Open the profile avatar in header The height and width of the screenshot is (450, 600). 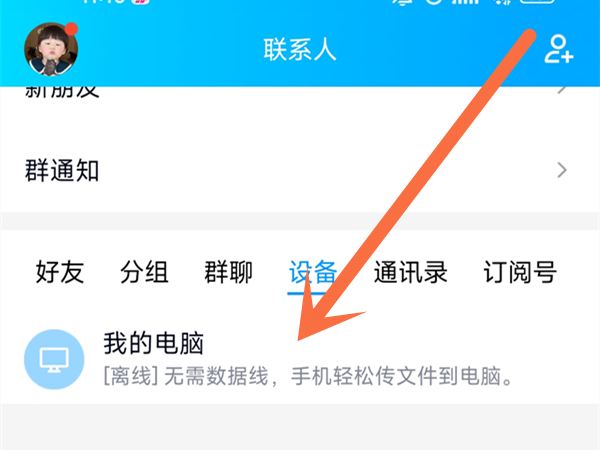coord(51,49)
